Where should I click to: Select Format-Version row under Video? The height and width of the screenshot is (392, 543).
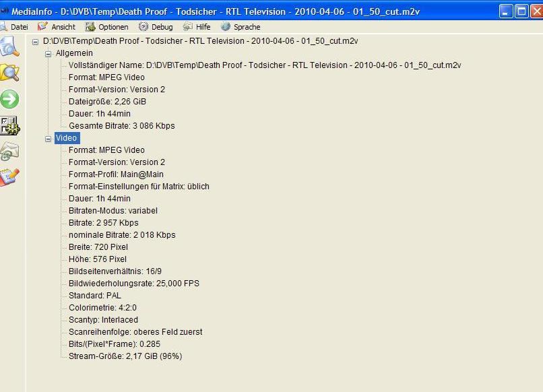coord(117,162)
